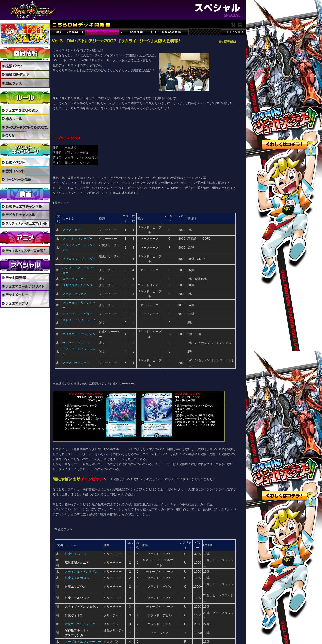Click TOPへ戻る link
Image resolution: width=322 pixels, height=644 pixels.
(233, 32)
